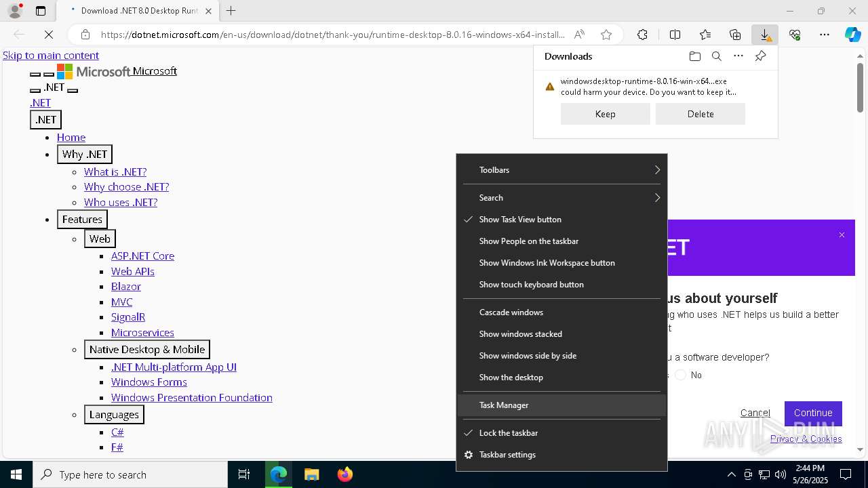Expand the Web submenu button

click(100, 239)
